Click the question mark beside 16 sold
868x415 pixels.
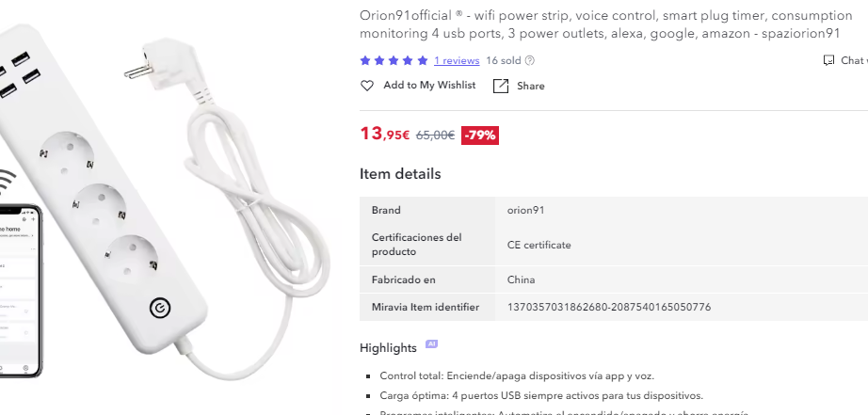coord(529,60)
